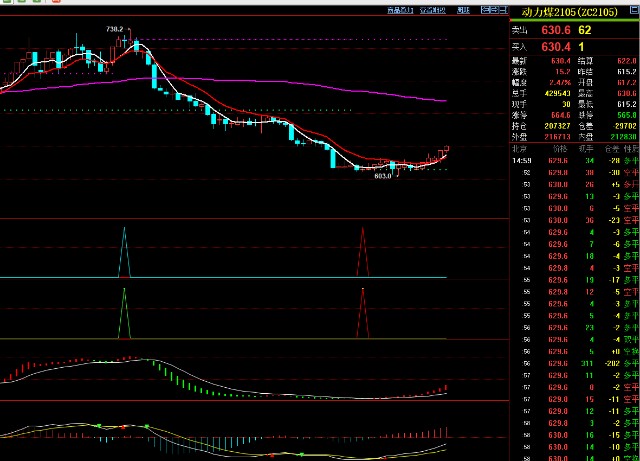This screenshot has width=640, height=461.
Task: Click the 商品叠加 link above the chart
Action: click(x=401, y=10)
